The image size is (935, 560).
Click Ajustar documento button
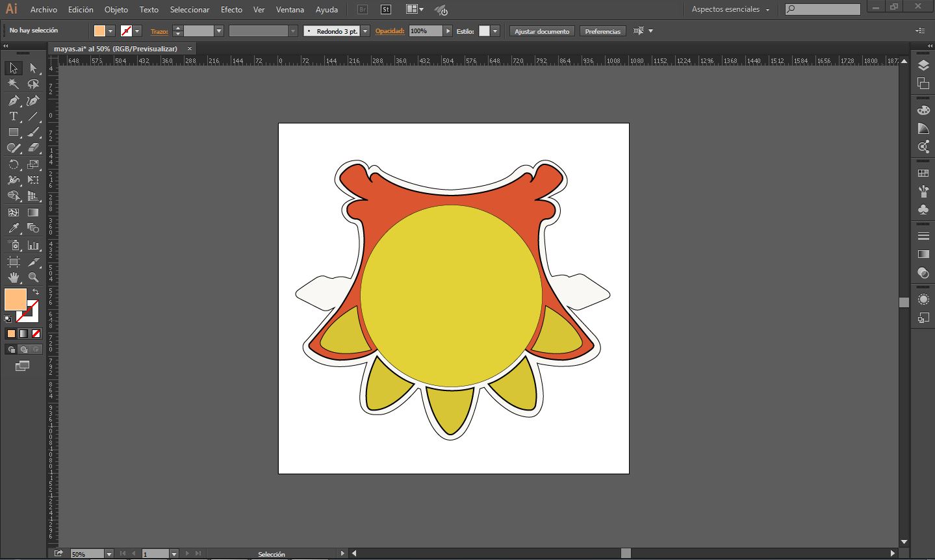pos(542,31)
